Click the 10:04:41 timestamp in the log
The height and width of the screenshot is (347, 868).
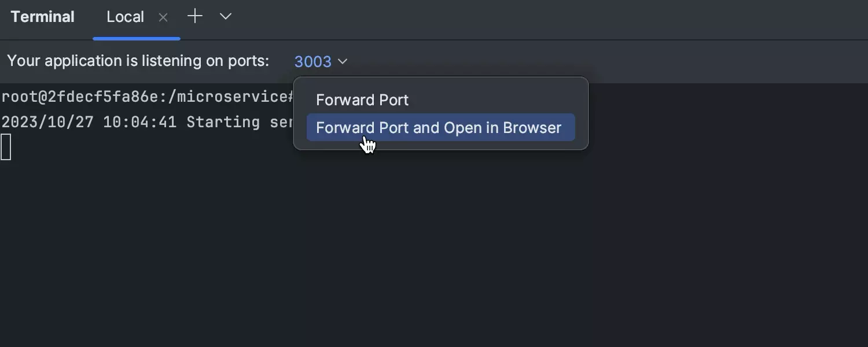pos(139,122)
